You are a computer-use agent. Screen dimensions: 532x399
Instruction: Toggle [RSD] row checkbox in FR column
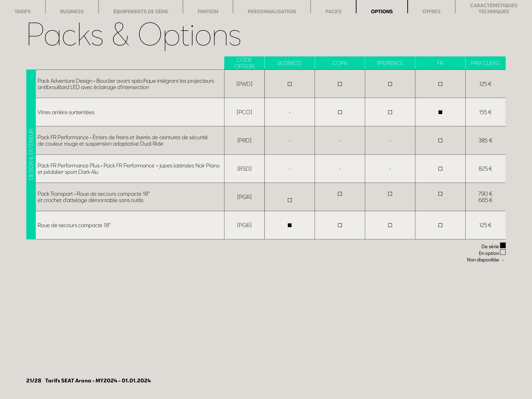point(440,169)
